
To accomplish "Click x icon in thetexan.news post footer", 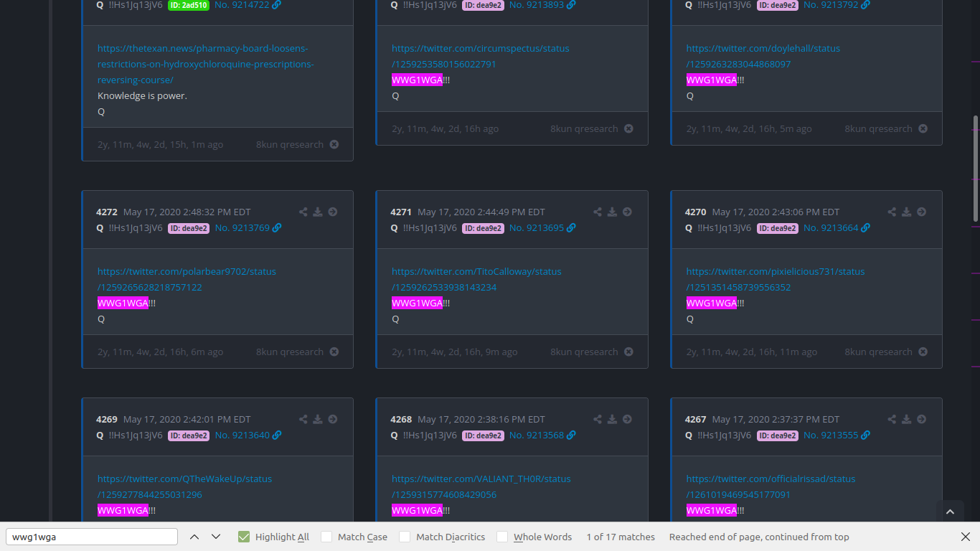I will tap(334, 144).
